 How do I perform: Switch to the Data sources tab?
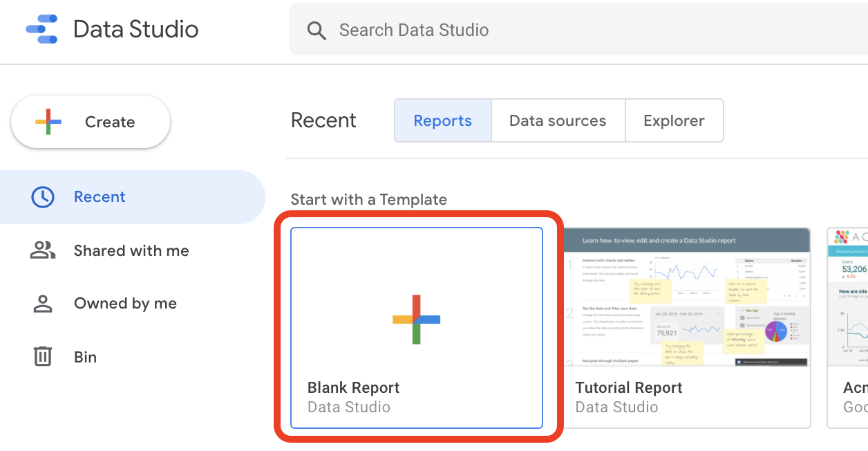click(558, 120)
